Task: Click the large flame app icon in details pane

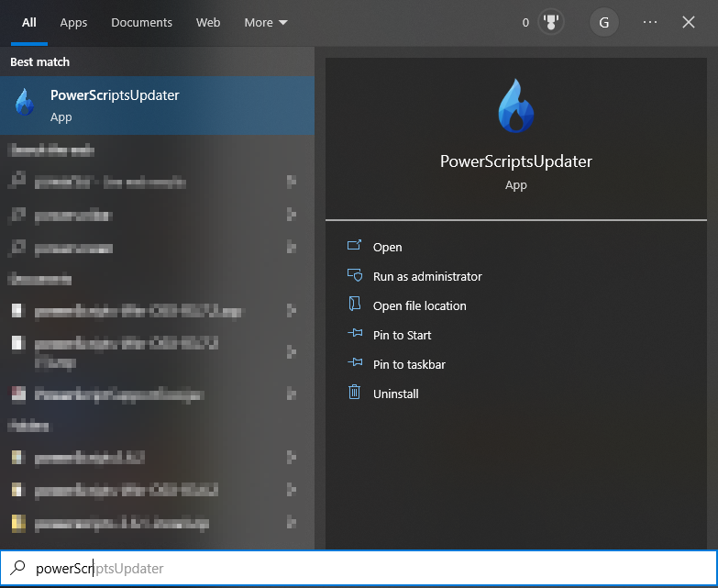Action: pyautogui.click(x=516, y=106)
